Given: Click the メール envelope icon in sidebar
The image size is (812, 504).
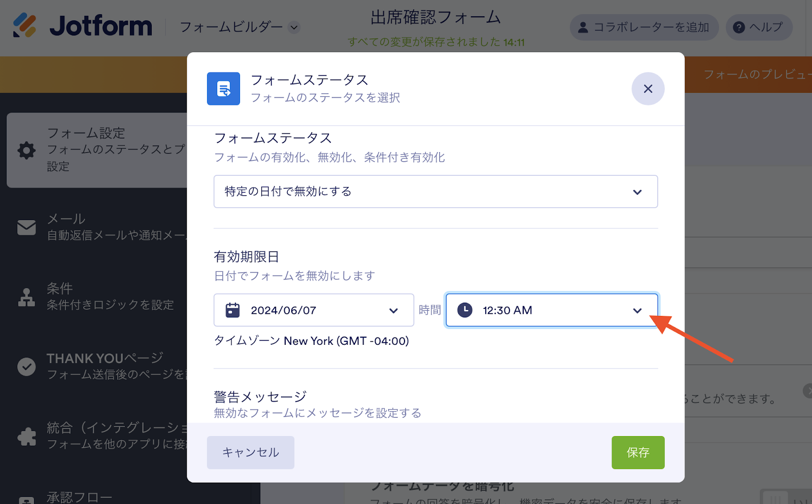Looking at the screenshot, I should [26, 227].
